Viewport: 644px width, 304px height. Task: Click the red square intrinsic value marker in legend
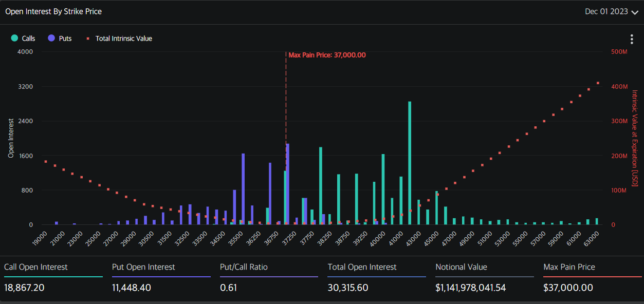(x=88, y=39)
